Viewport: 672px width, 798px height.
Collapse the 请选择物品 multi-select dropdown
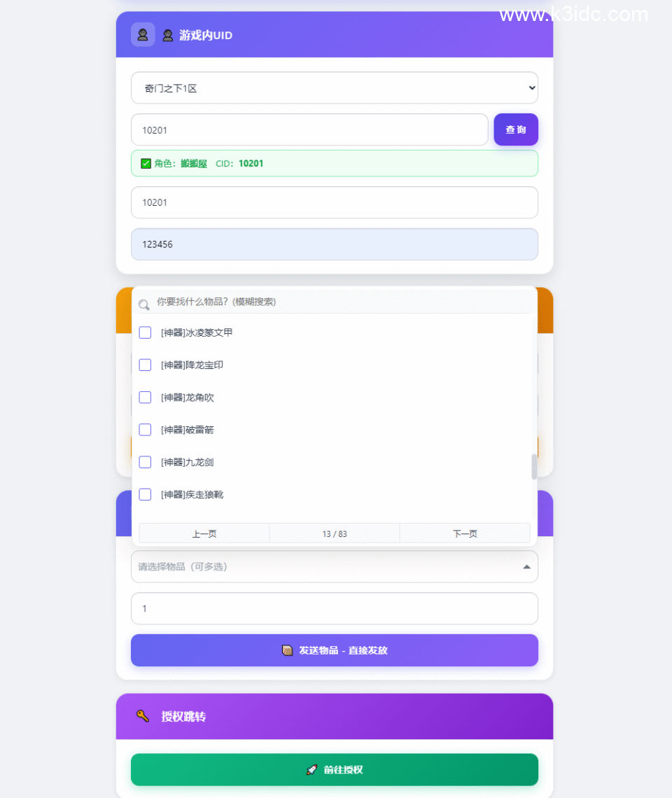(335, 566)
